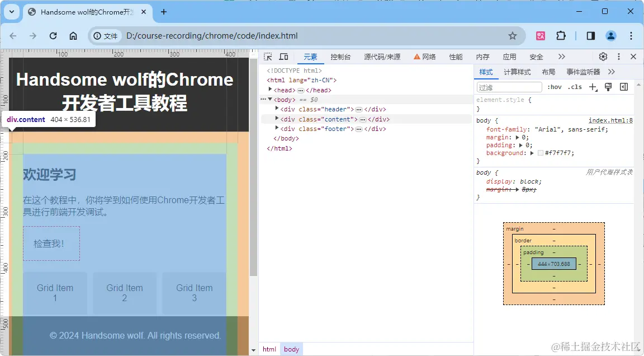644x356 pixels.
Task: Toggle the Chrome side panel icon
Action: 590,36
